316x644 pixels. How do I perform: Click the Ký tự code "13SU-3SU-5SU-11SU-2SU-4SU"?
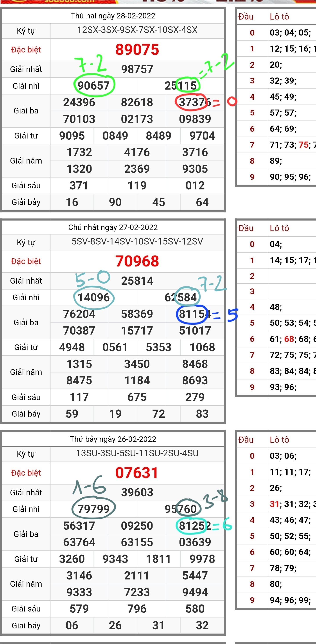coord(137,453)
